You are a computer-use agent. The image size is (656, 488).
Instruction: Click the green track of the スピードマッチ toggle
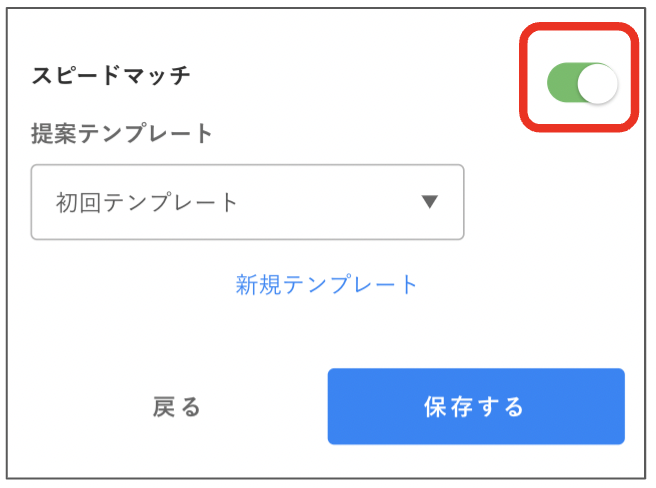562,83
